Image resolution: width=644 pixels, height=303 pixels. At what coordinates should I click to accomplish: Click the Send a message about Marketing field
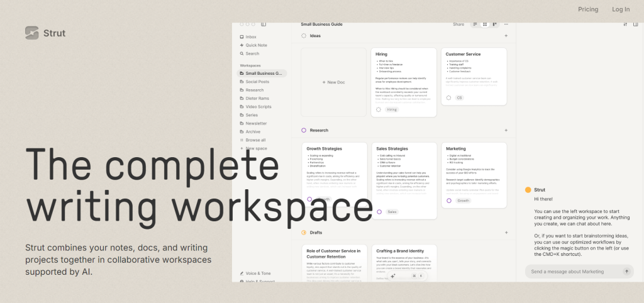pyautogui.click(x=572, y=272)
